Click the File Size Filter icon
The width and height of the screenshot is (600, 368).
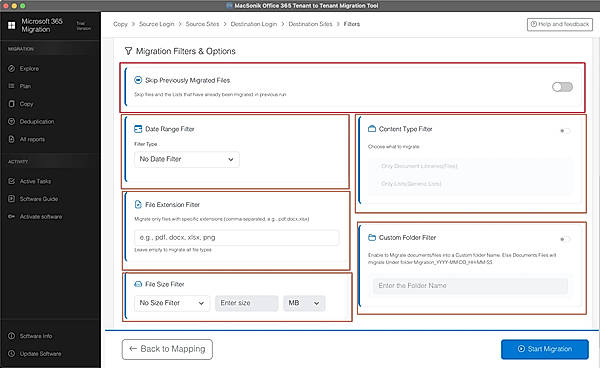coord(138,284)
